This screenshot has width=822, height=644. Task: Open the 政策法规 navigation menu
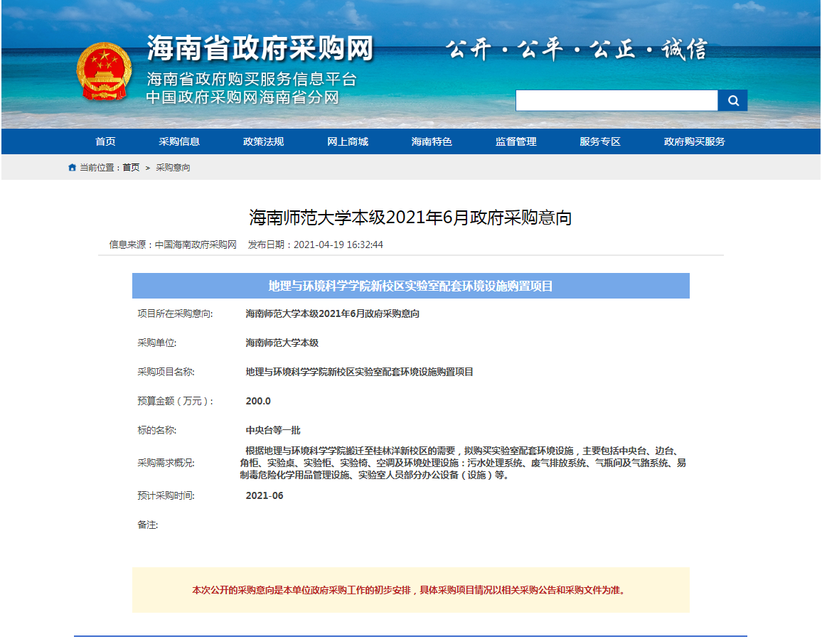[x=263, y=141]
